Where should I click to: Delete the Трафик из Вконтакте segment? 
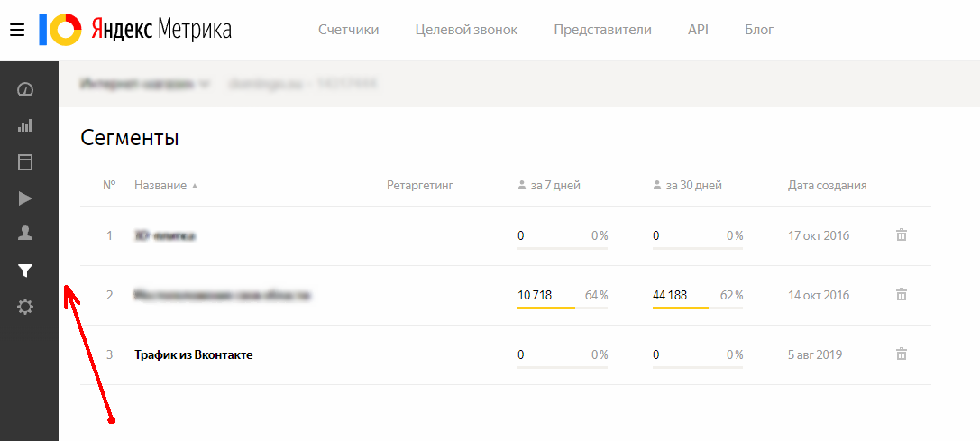point(902,354)
